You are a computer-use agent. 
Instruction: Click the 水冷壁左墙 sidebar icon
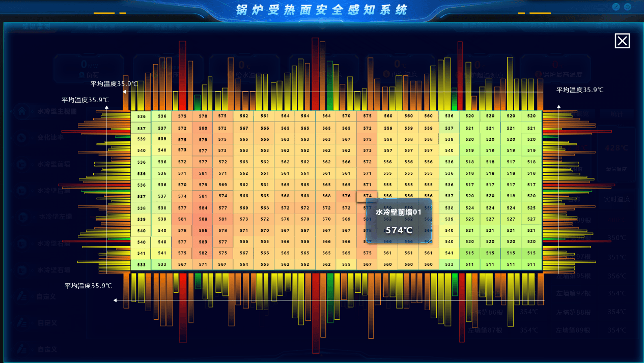tap(22, 217)
